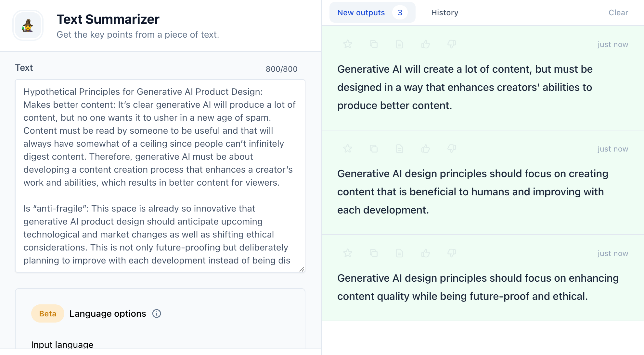Switch to the History tab
The height and width of the screenshot is (355, 644).
pyautogui.click(x=444, y=12)
